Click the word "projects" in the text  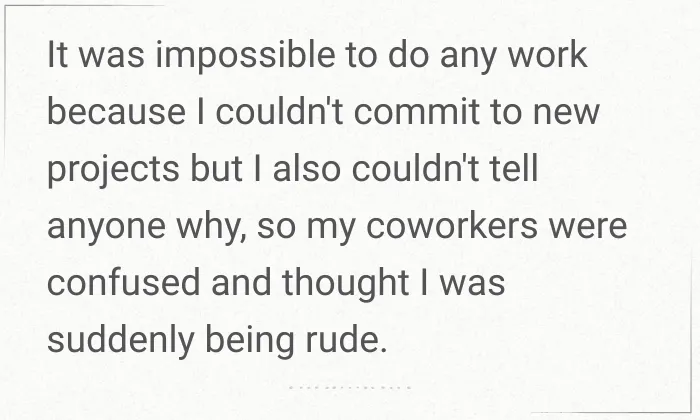click(x=113, y=170)
